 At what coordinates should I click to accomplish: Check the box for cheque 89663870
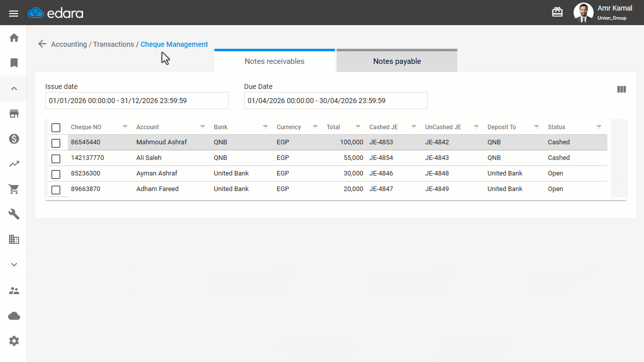coord(56,190)
